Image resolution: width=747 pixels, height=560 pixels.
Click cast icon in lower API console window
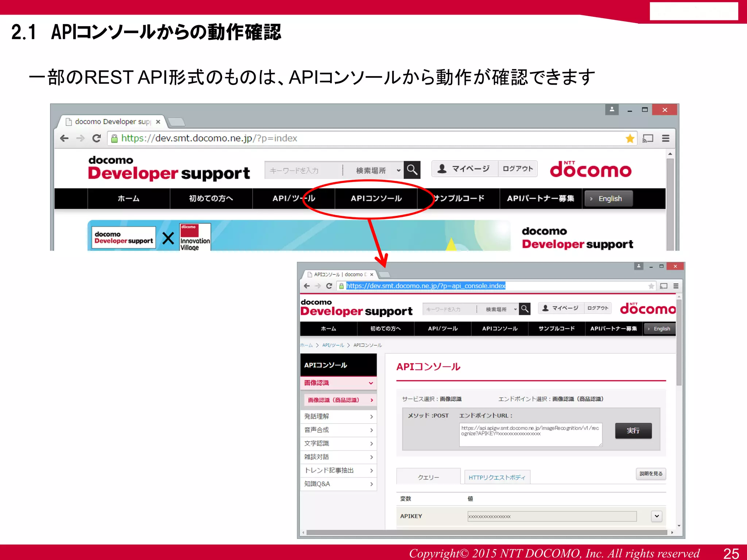click(x=664, y=286)
